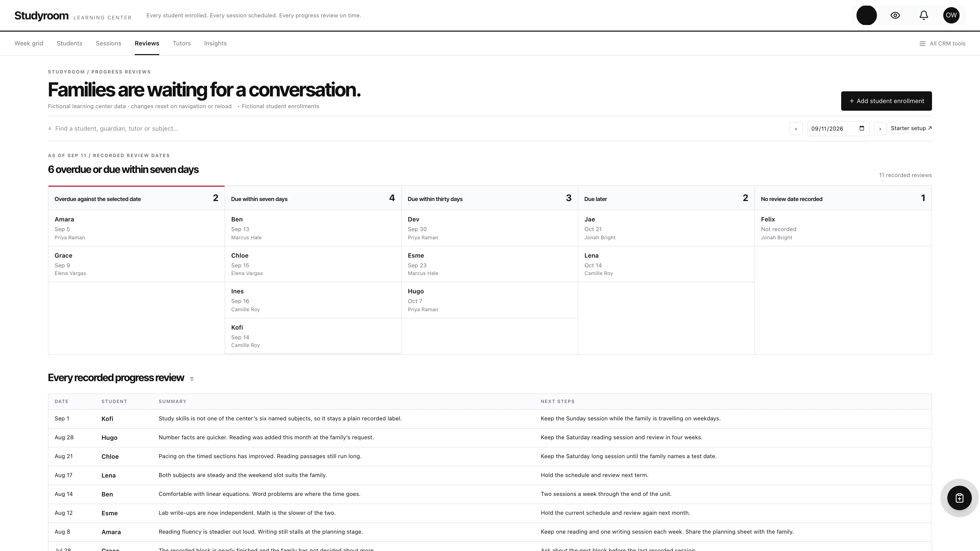The width and height of the screenshot is (980, 551).
Task: Open Ben's Sep 13 review card
Action: coord(313,228)
